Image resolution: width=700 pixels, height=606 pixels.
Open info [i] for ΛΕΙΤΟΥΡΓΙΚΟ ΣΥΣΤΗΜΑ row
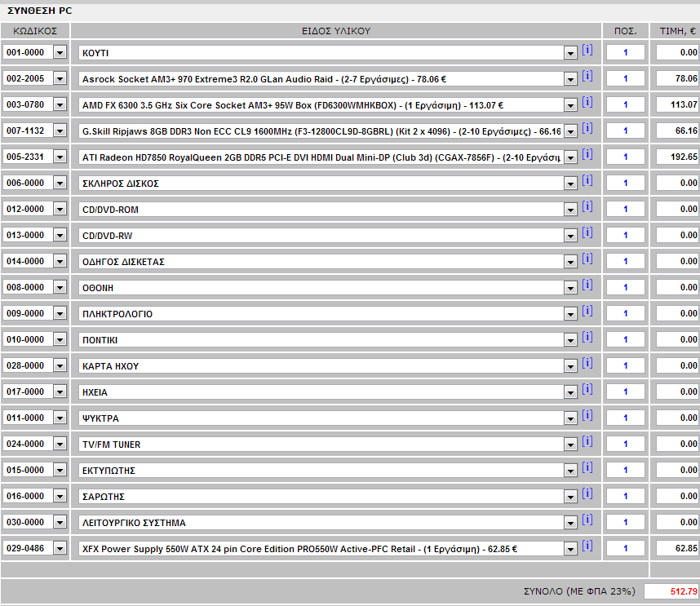coord(587,520)
